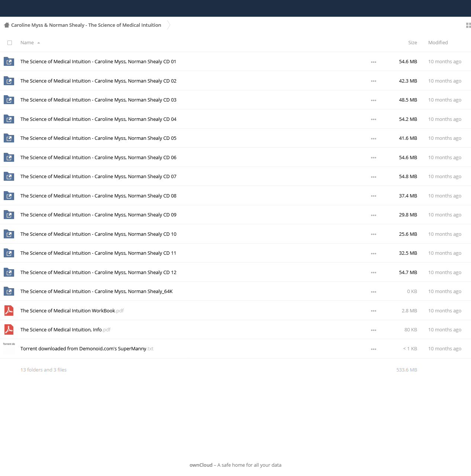
Task: Click shared folder icon for CD 10
Action: coord(9,234)
